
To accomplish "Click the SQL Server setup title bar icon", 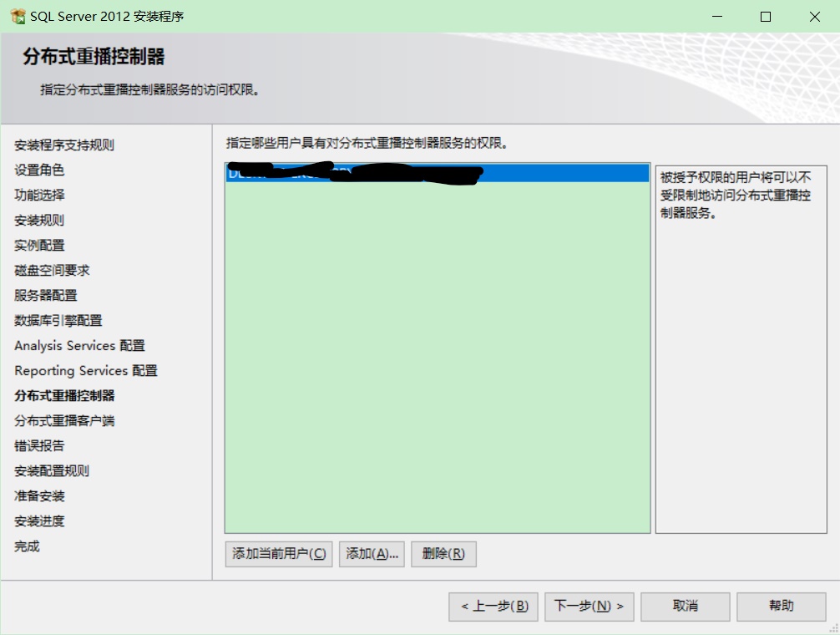I will (18, 17).
